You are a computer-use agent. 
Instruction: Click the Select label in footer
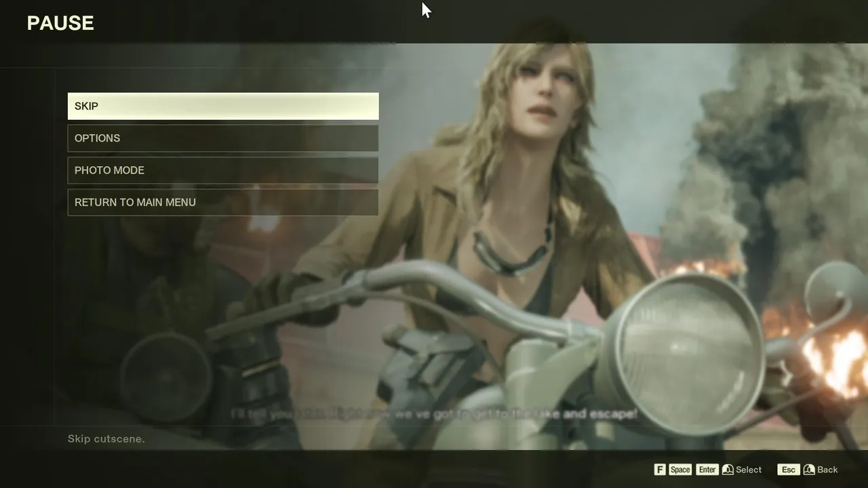point(749,470)
